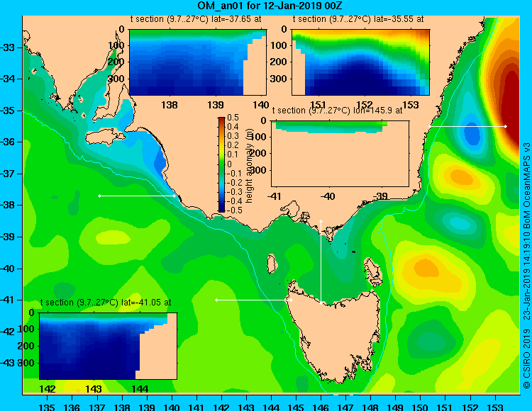Click the 139 label under the lat=-37.65 inset

216,105
